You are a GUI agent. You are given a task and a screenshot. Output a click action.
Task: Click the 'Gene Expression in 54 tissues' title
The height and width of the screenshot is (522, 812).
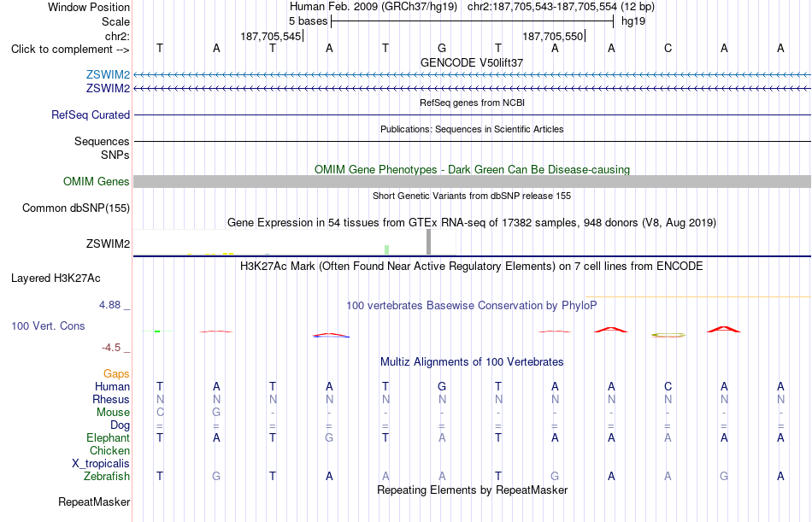[472, 223]
